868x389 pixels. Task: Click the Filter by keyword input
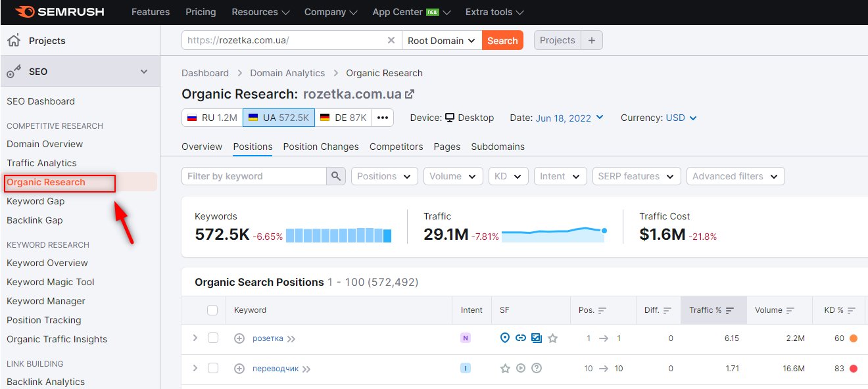254,176
